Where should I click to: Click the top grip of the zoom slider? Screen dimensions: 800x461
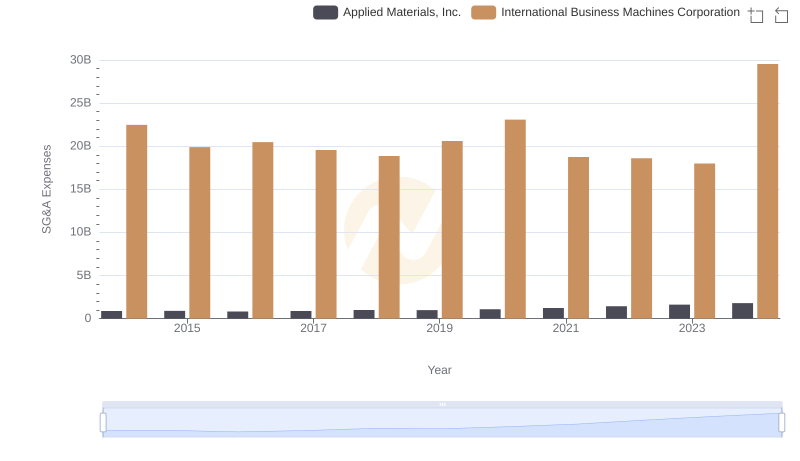pos(442,404)
